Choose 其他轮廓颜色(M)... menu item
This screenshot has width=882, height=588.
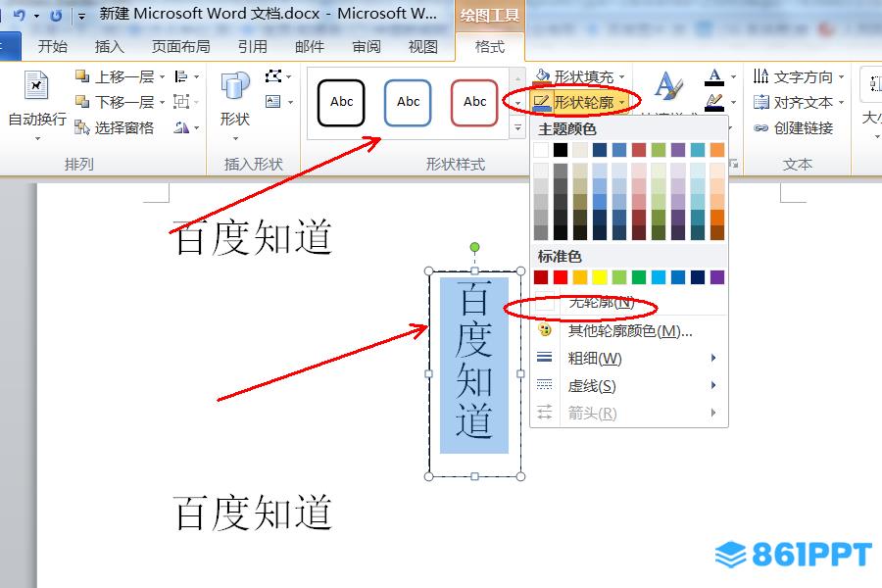point(629,331)
